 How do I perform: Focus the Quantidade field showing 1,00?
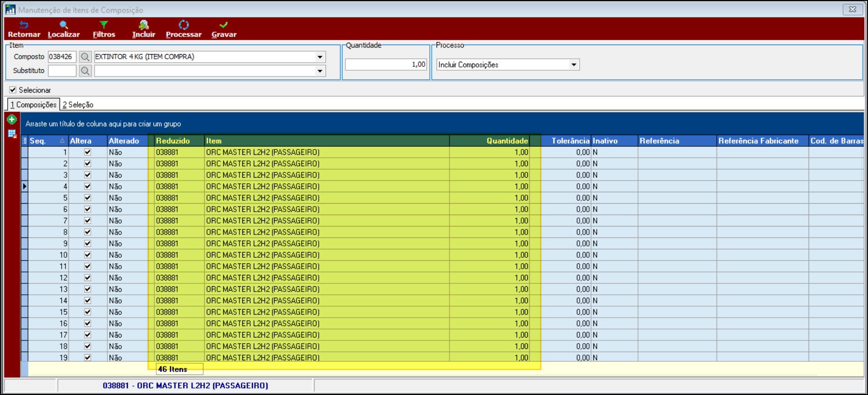point(386,65)
